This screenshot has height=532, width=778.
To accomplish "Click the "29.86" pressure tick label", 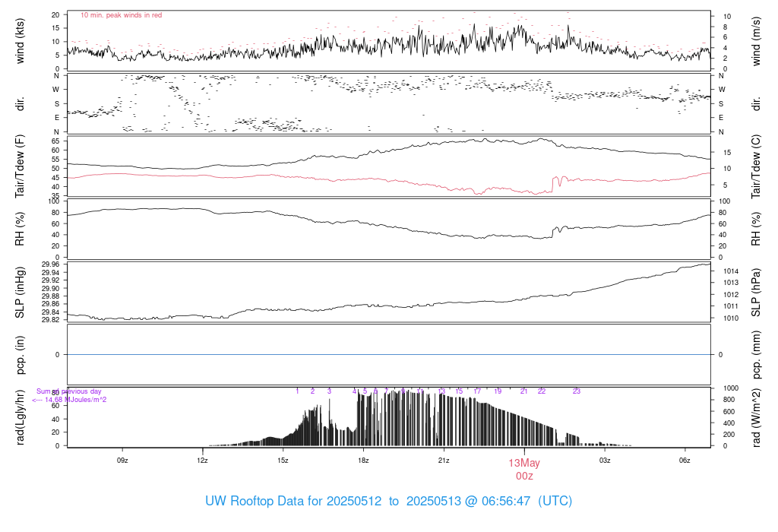I will 51,304.
